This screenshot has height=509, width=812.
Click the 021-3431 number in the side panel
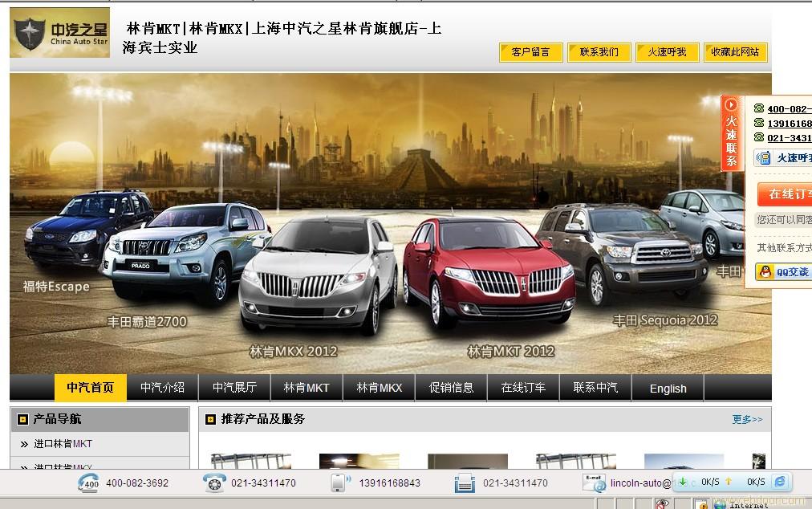[x=790, y=138]
